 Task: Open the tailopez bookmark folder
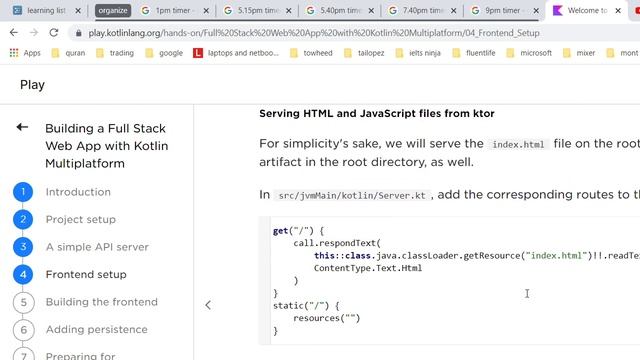364,53
